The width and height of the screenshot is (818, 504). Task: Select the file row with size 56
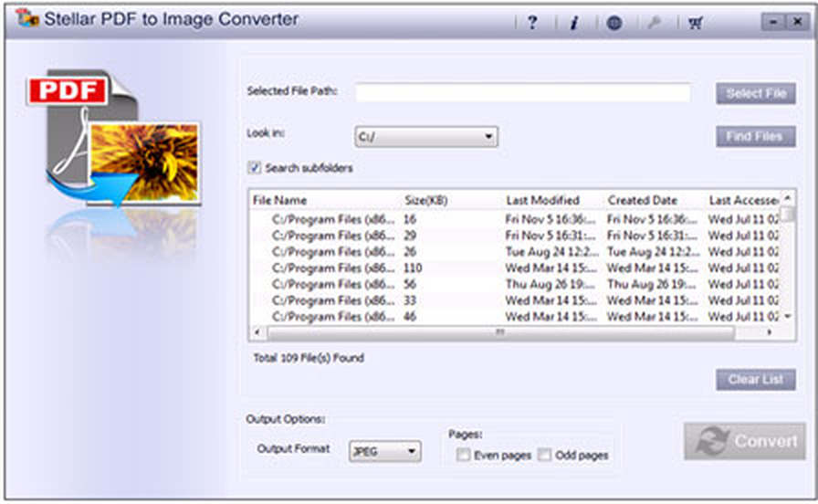point(515,284)
